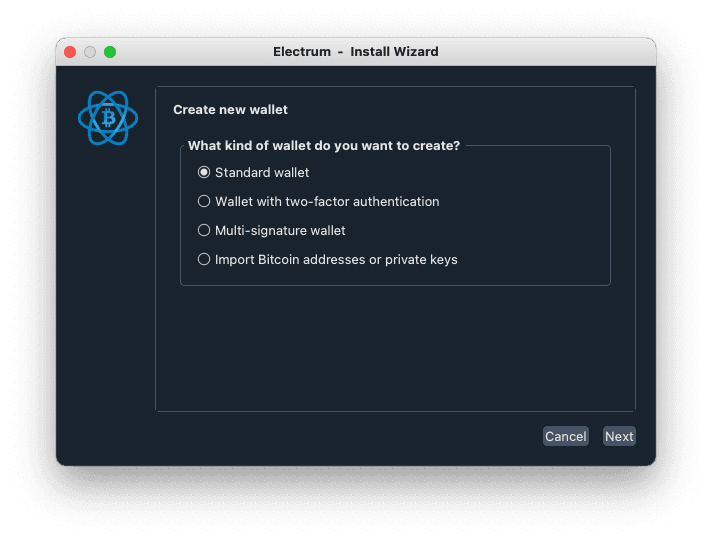Click the two-factor authentication option text

pyautogui.click(x=327, y=201)
